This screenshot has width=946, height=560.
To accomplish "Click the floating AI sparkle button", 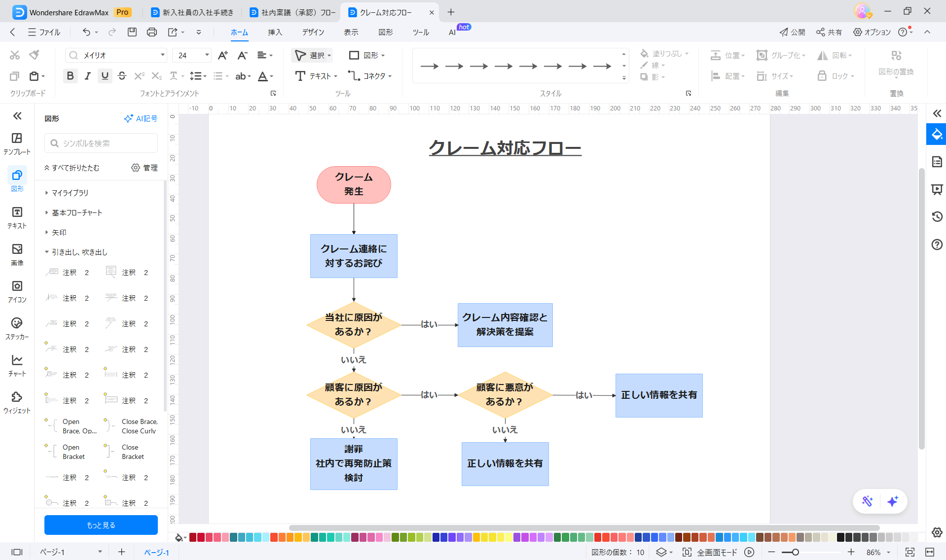I will [x=892, y=501].
